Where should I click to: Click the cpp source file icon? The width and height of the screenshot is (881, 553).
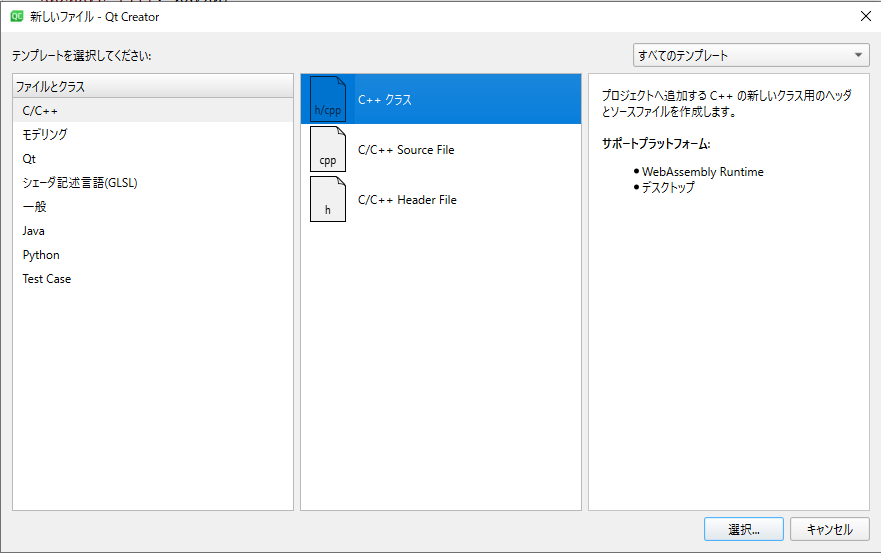click(x=328, y=150)
